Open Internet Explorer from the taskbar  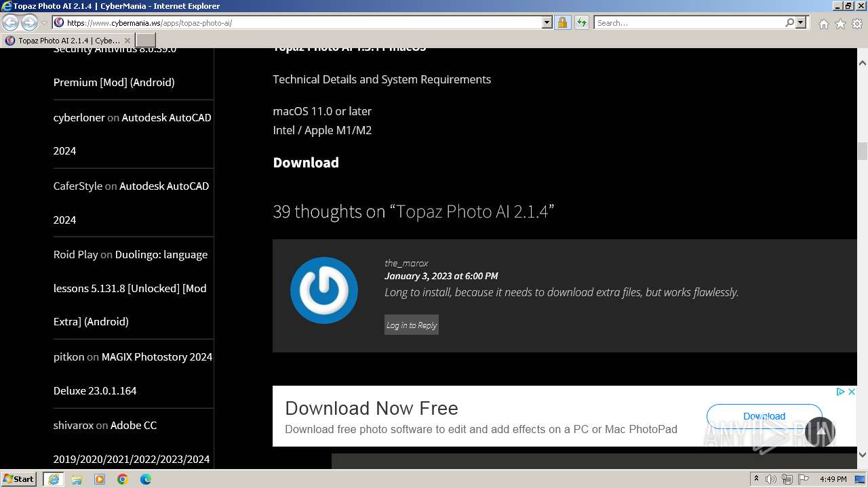[53, 479]
